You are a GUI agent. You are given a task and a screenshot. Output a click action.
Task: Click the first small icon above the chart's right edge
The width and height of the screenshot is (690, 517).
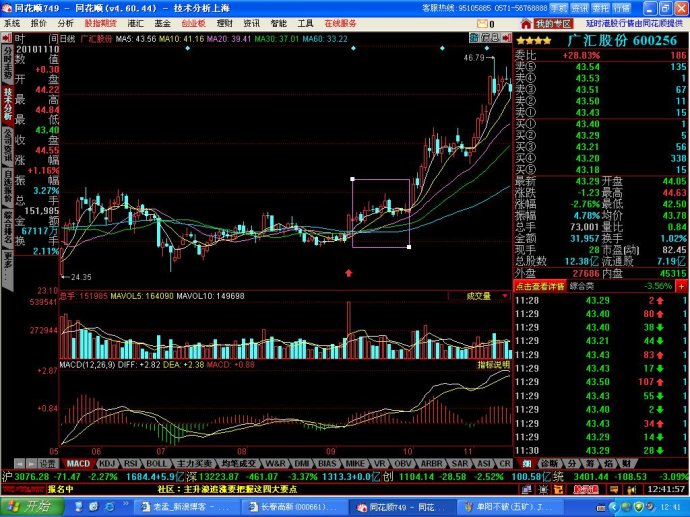[x=474, y=38]
